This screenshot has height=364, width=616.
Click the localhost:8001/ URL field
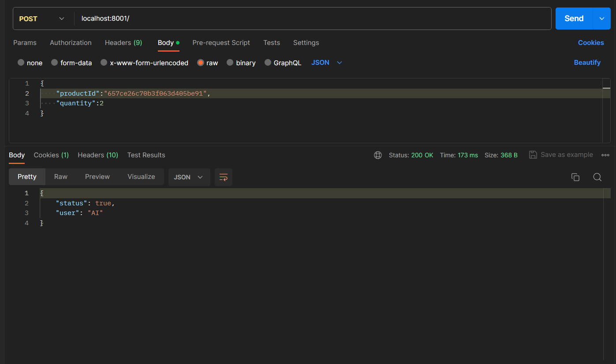pos(313,19)
